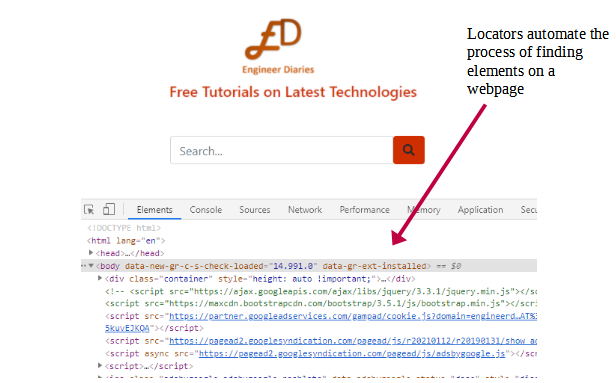Click the Engineer Diaries text under logo
The width and height of the screenshot is (616, 383).
(x=278, y=70)
